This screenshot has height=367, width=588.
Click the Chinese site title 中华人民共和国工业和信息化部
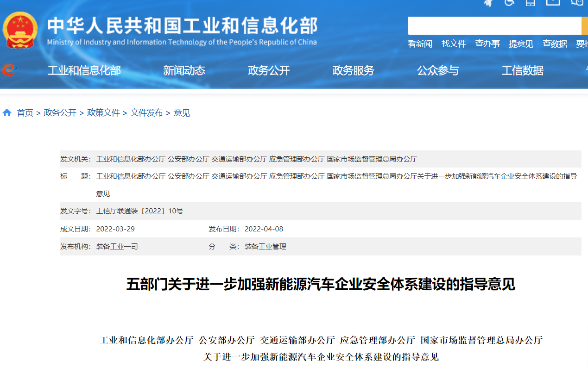183,25
